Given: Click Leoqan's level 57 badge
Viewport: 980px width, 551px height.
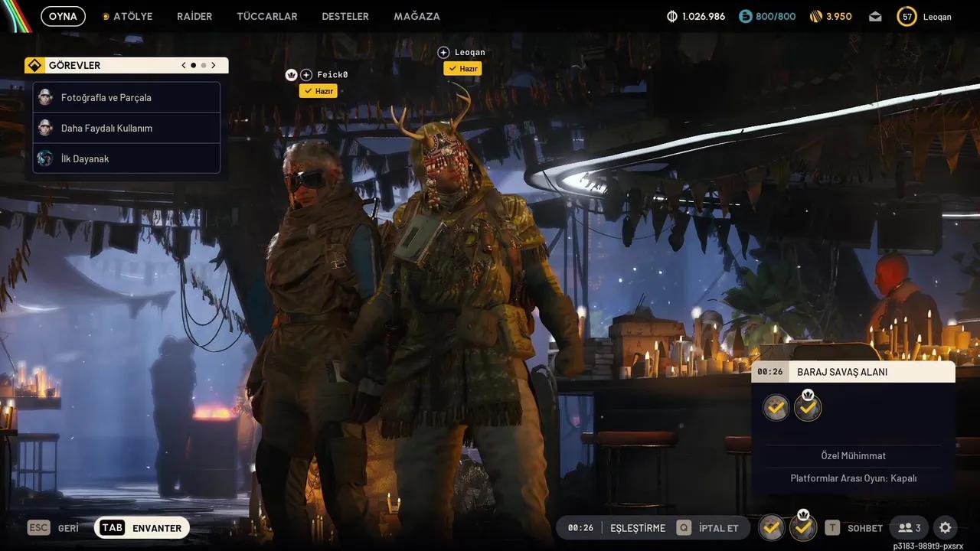Looking at the screenshot, I should [906, 15].
